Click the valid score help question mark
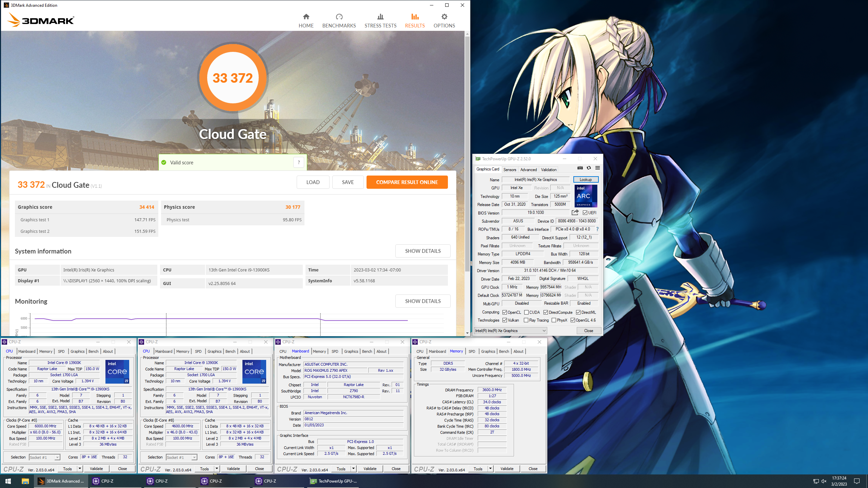Screen dimensions: 868x488 (299, 162)
